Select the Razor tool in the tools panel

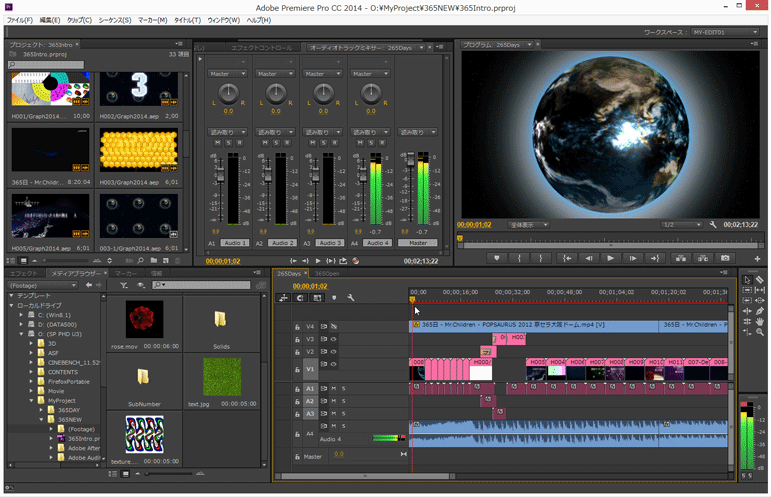pos(760,280)
